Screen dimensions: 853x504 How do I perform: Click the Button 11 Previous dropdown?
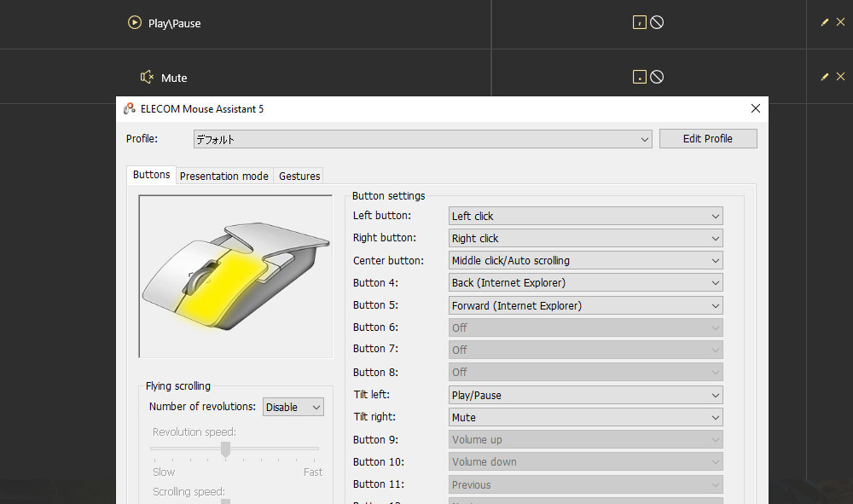(x=585, y=484)
